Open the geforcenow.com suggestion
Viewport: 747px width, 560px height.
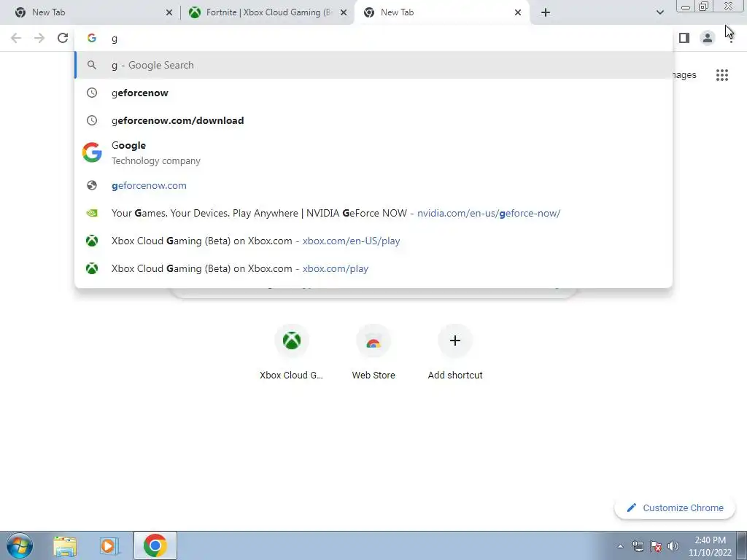[373, 186]
